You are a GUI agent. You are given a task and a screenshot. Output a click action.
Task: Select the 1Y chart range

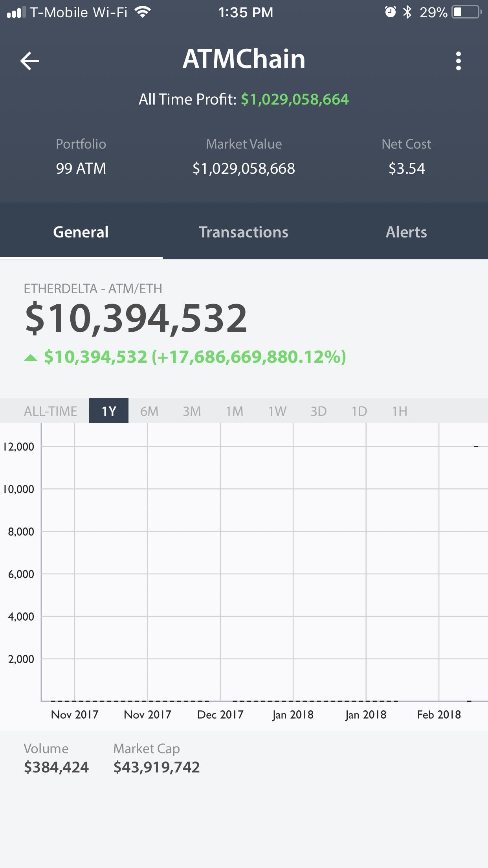[x=109, y=411]
